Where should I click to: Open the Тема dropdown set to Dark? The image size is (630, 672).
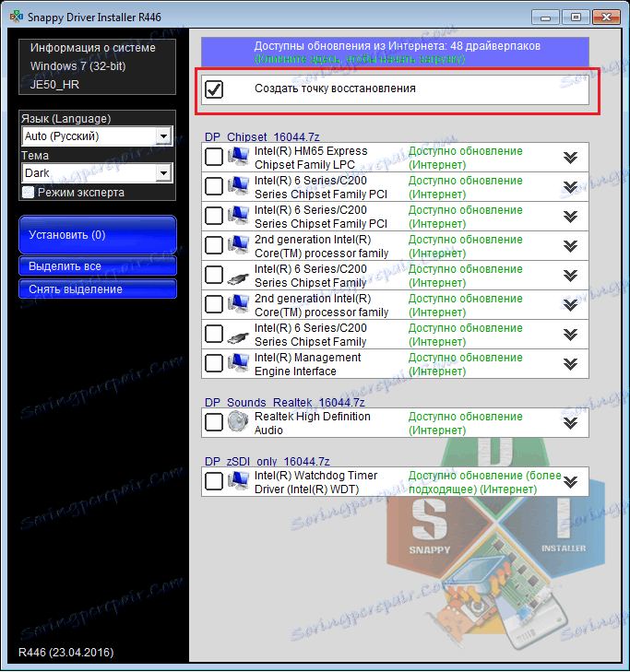coord(98,173)
